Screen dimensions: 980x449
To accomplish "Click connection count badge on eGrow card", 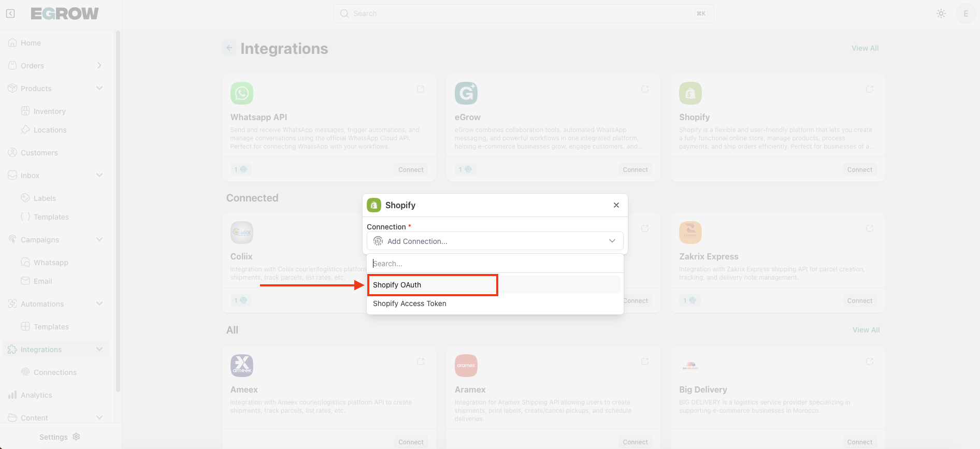I will pyautogui.click(x=465, y=169).
